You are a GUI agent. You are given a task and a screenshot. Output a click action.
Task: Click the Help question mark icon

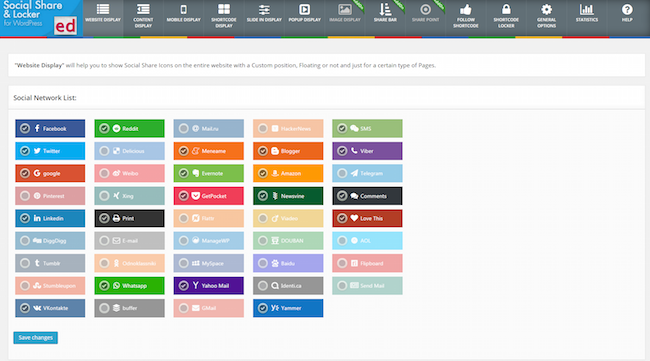627,9
